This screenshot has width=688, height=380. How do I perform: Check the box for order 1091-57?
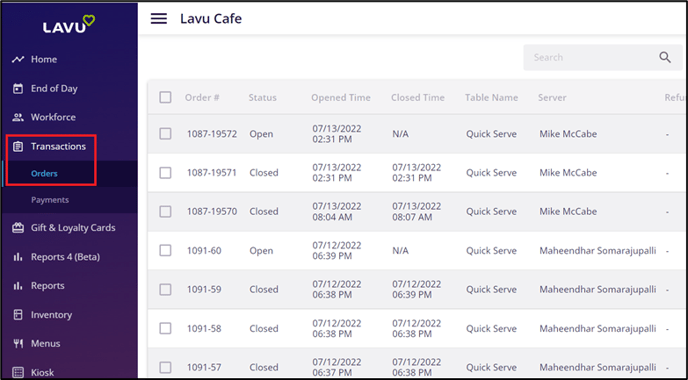(x=165, y=367)
